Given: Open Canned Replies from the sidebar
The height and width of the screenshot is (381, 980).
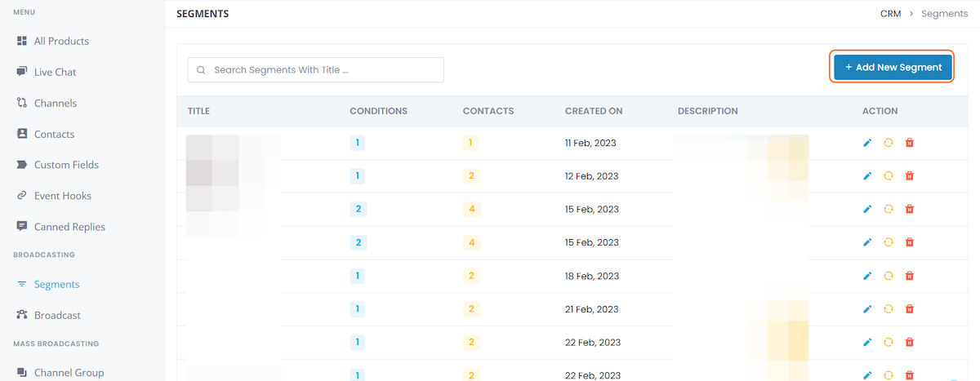Looking at the screenshot, I should [69, 227].
